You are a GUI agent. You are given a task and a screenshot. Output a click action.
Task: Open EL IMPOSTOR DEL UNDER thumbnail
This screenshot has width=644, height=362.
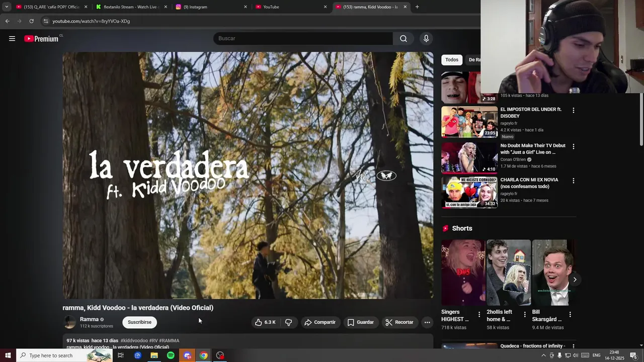(469, 122)
